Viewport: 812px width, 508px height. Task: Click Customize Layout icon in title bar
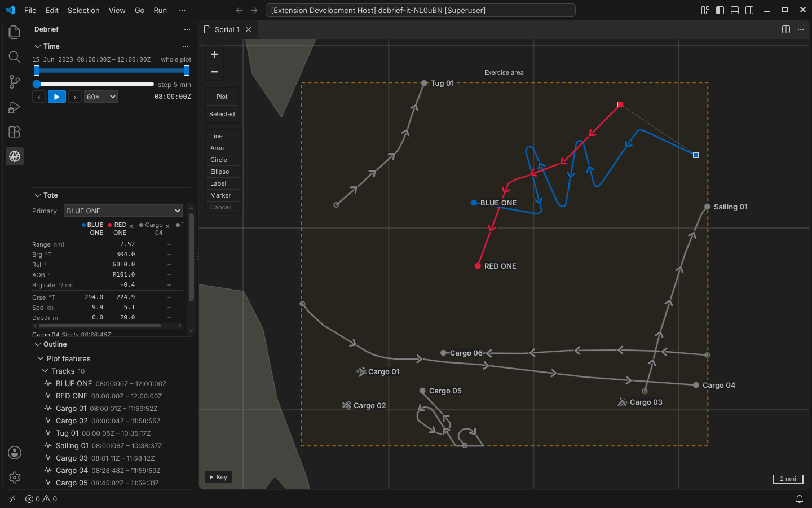pyautogui.click(x=705, y=10)
